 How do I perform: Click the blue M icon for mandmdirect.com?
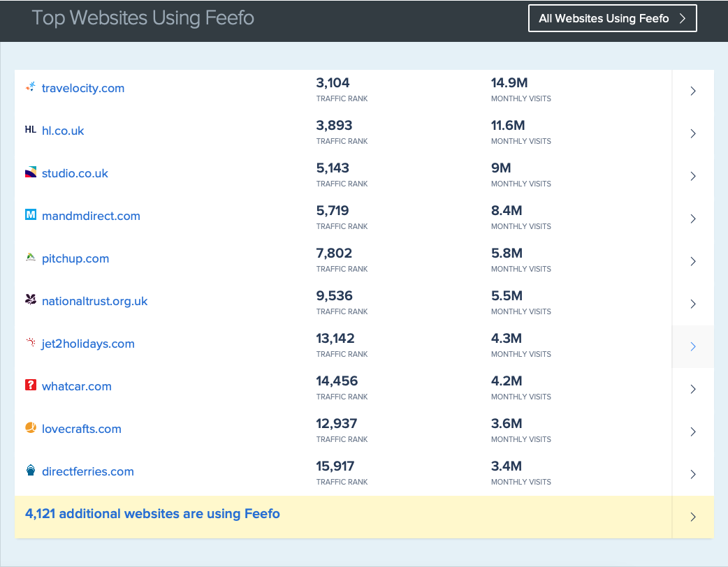[x=31, y=214]
